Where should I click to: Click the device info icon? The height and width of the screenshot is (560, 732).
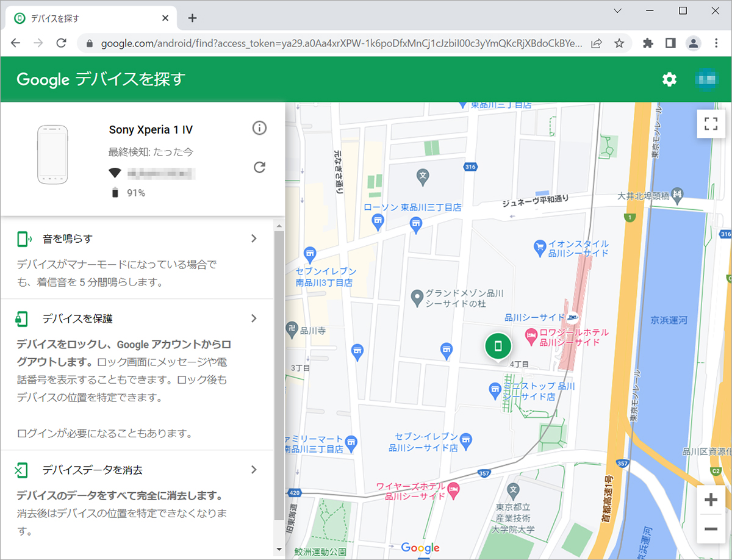(260, 128)
